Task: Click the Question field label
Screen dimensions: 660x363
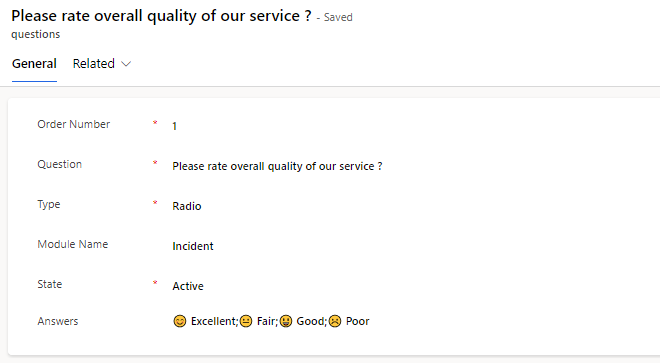Action: [x=59, y=164]
